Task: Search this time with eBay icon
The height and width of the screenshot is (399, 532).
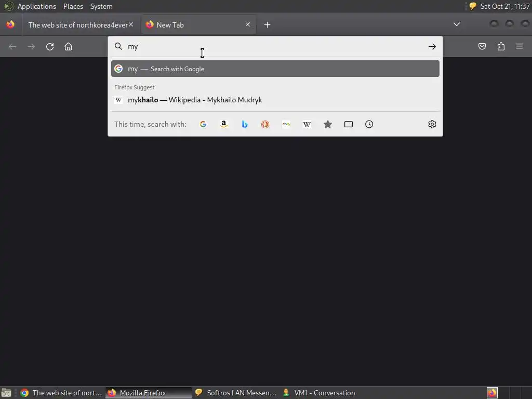Action: 286,124
